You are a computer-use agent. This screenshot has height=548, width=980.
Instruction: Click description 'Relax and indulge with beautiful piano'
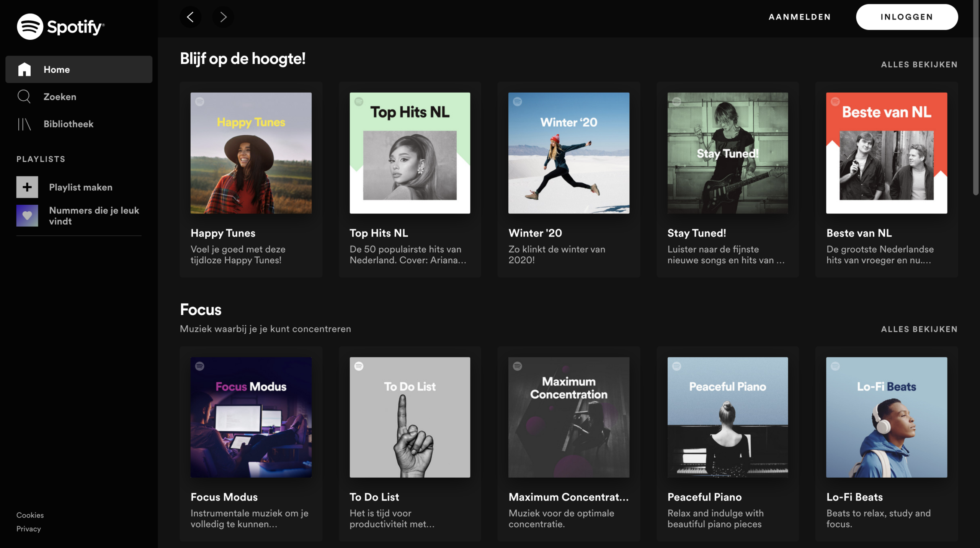click(x=715, y=519)
